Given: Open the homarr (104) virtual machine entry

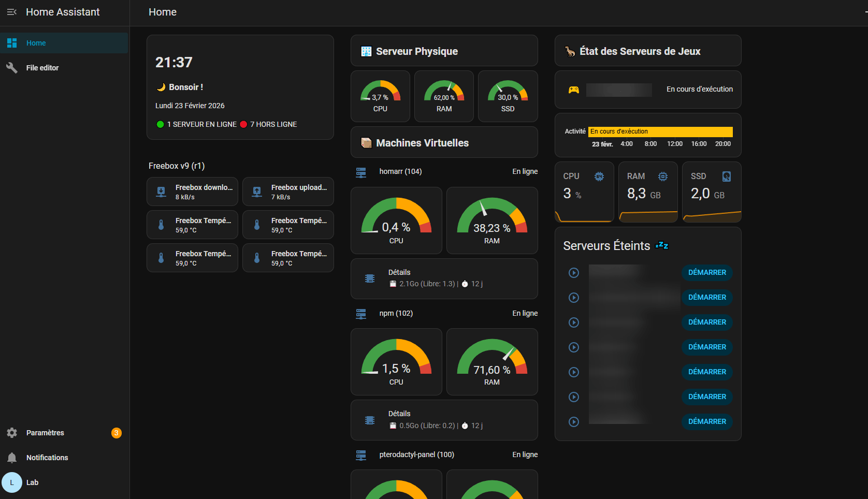Looking at the screenshot, I should tap(400, 172).
